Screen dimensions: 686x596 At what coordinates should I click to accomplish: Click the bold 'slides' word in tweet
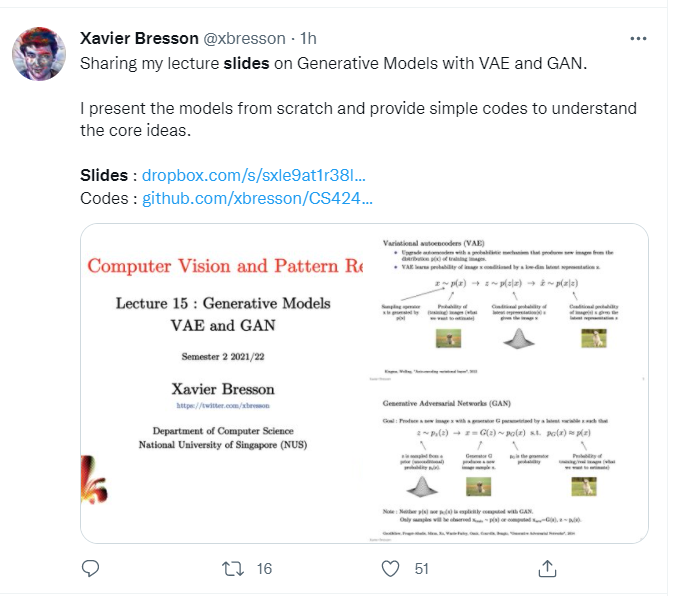click(245, 62)
